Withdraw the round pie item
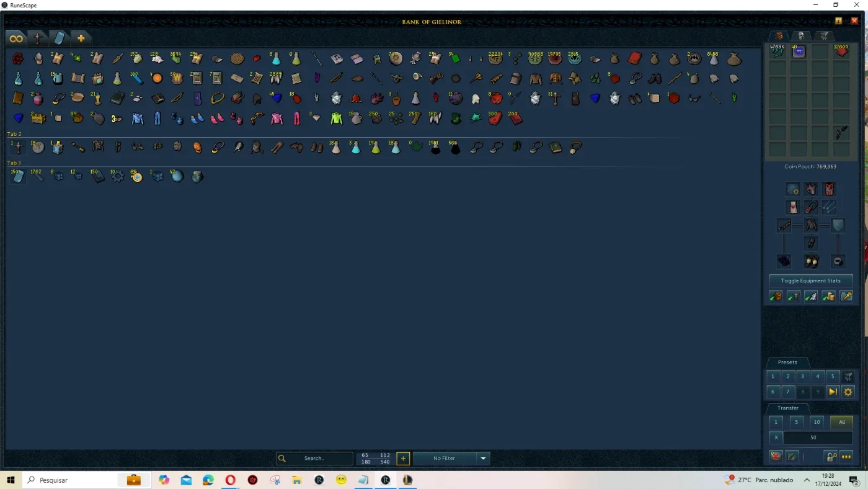Viewport: 868px width, 489px height. (237, 59)
